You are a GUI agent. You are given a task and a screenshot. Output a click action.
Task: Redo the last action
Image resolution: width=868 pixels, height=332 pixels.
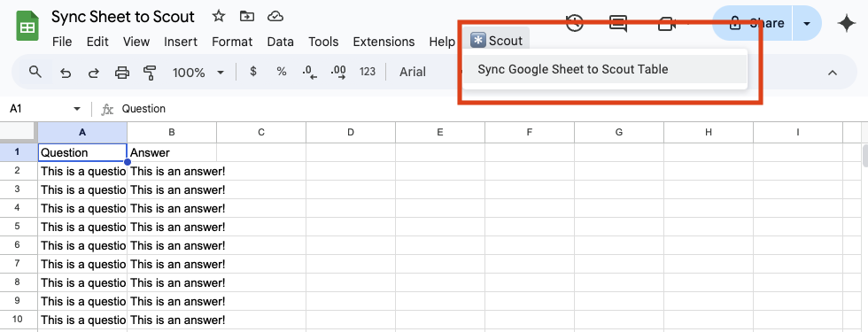[x=94, y=73]
